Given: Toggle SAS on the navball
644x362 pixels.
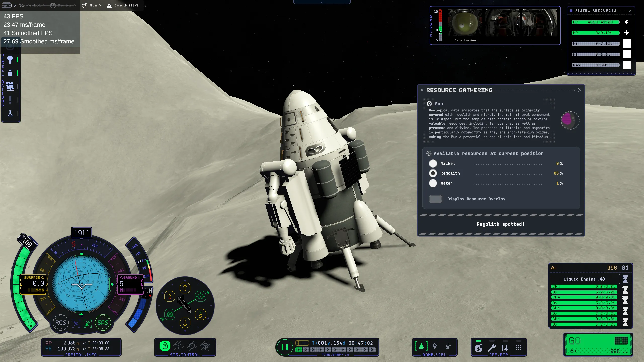Looking at the screenshot, I should (x=103, y=323).
